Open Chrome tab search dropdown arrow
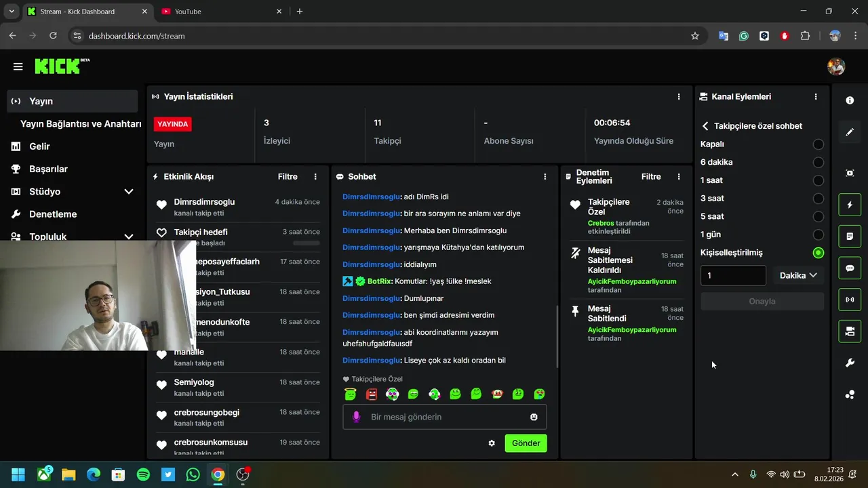 pyautogui.click(x=12, y=12)
